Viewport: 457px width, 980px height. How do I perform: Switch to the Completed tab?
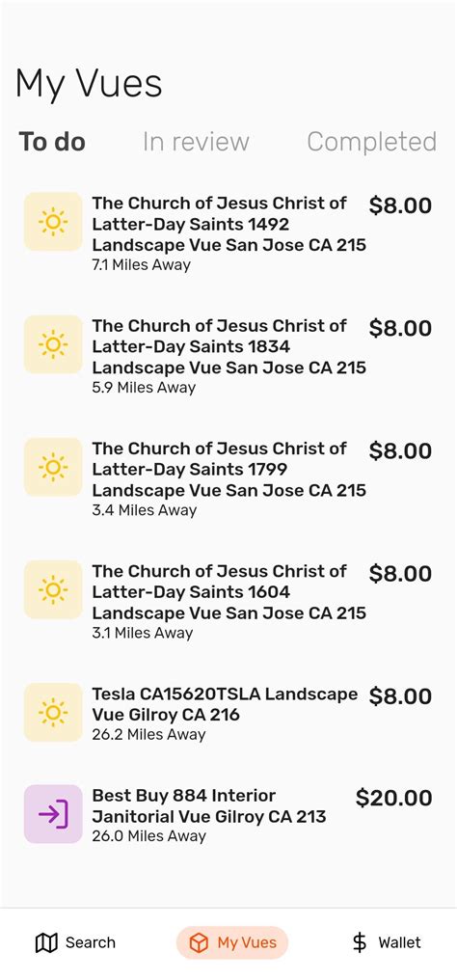coord(371,142)
